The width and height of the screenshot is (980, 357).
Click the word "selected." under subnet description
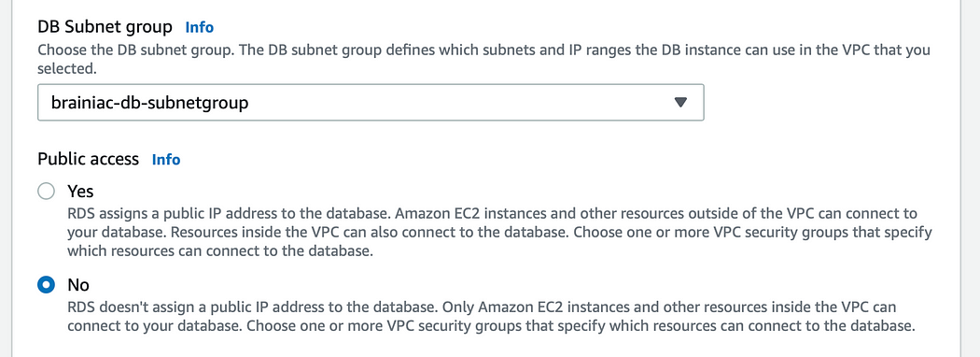[67, 69]
